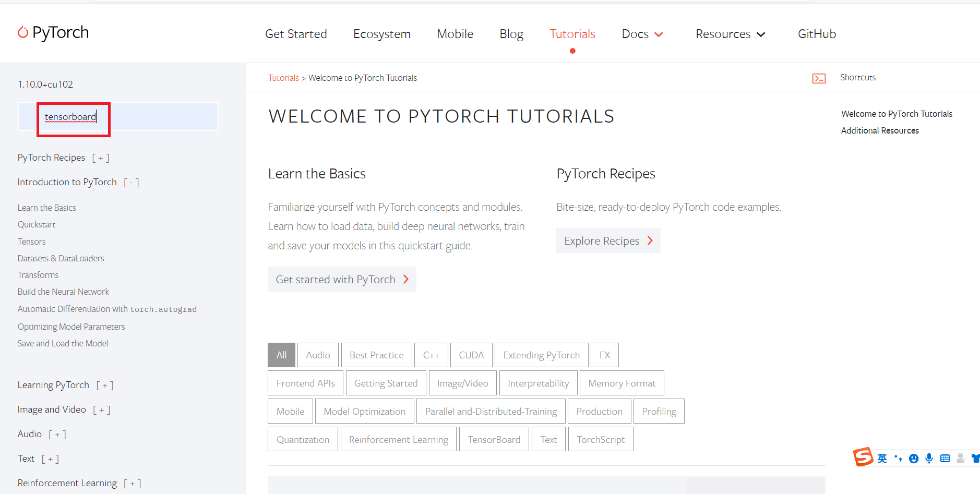980x494 pixels.
Task: Collapse the Introduction to PyTorch section
Action: pos(132,183)
